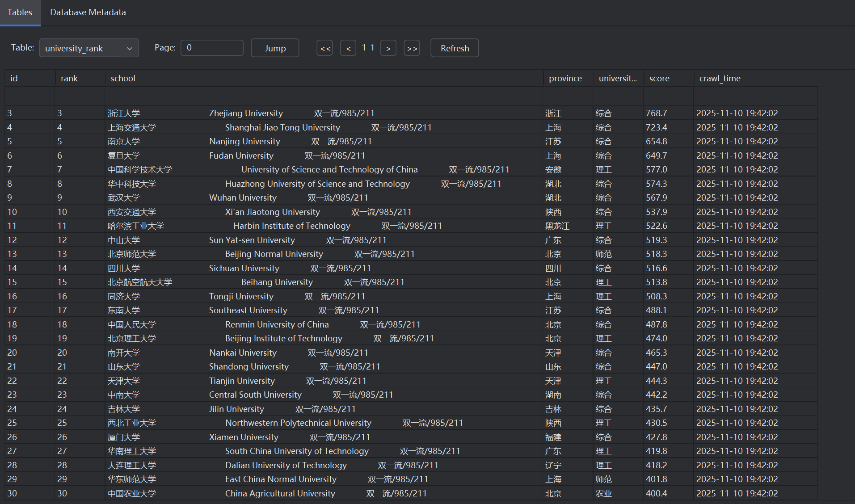Click the 黑龙江 province cell
Screen dimensions: 855x504
[x=568, y=226]
